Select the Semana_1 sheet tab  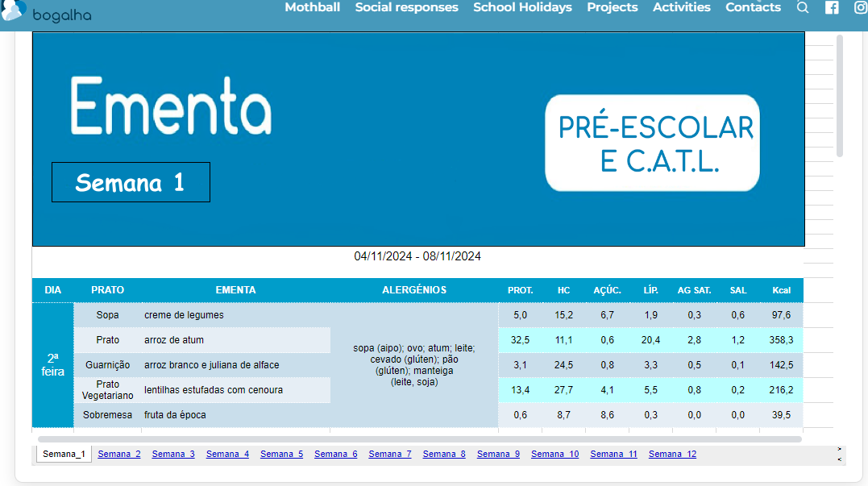(64, 455)
